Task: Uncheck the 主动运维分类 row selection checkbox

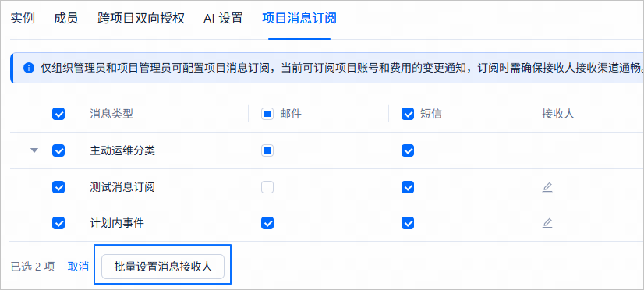Action: click(58, 150)
